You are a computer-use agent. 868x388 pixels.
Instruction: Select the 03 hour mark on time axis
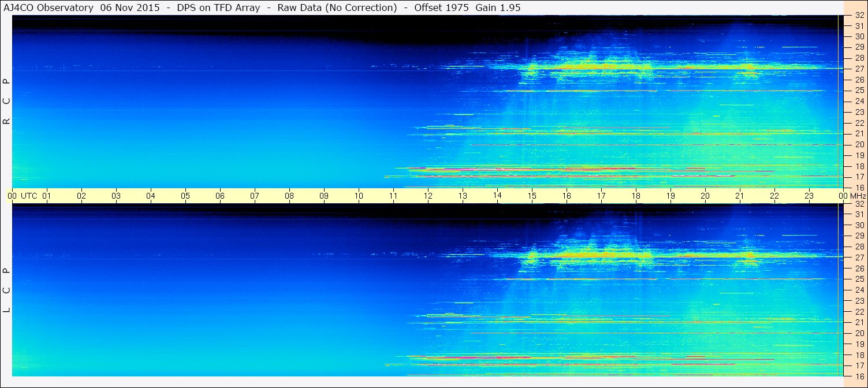coord(116,196)
